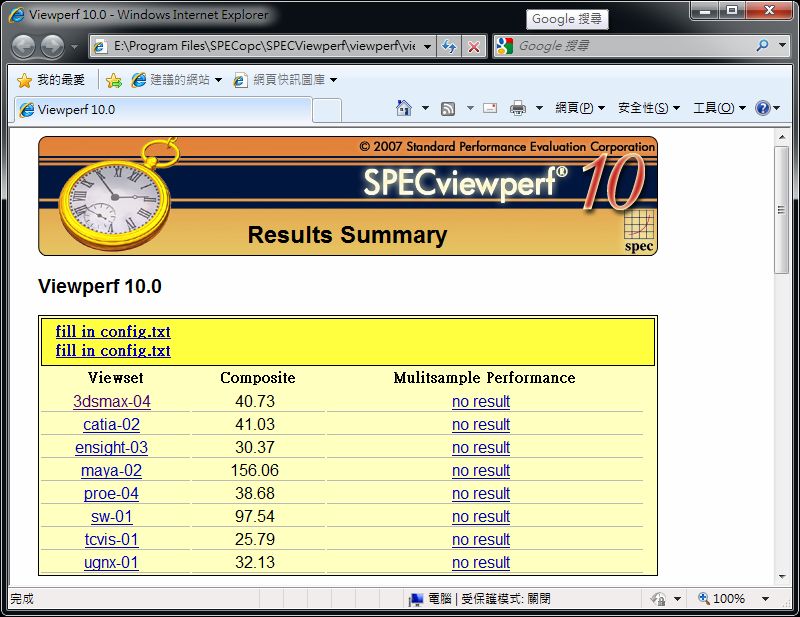Click second 'fill in config.txt' link

click(113, 351)
